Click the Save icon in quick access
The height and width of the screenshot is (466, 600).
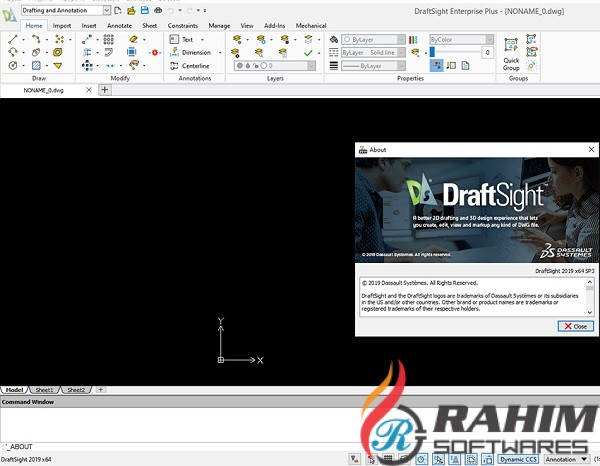145,10
